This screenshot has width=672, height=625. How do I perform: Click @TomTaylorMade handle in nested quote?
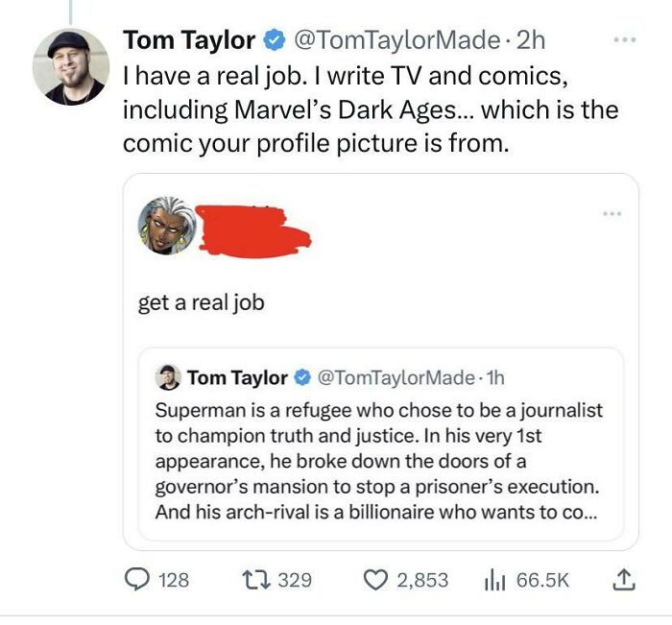click(x=396, y=377)
